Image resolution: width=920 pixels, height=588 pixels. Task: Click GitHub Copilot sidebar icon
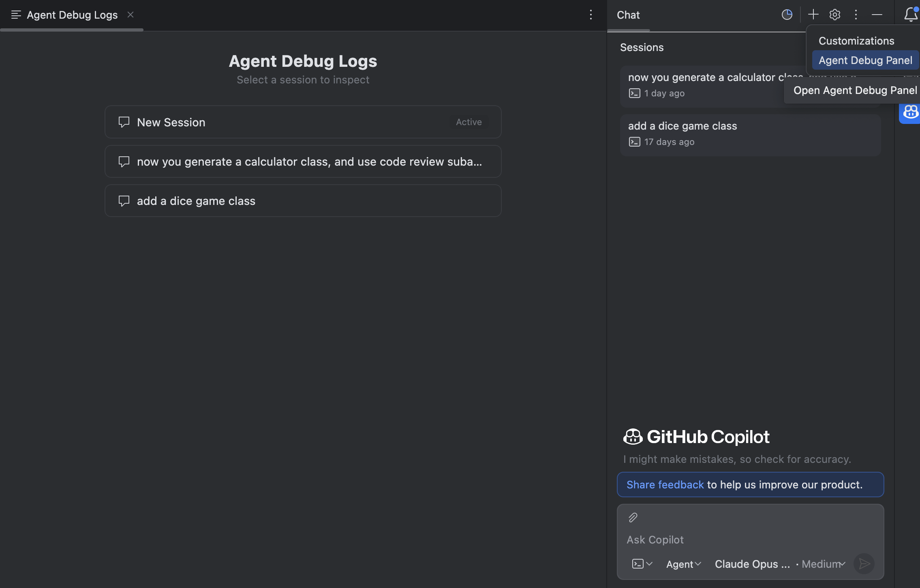910,112
